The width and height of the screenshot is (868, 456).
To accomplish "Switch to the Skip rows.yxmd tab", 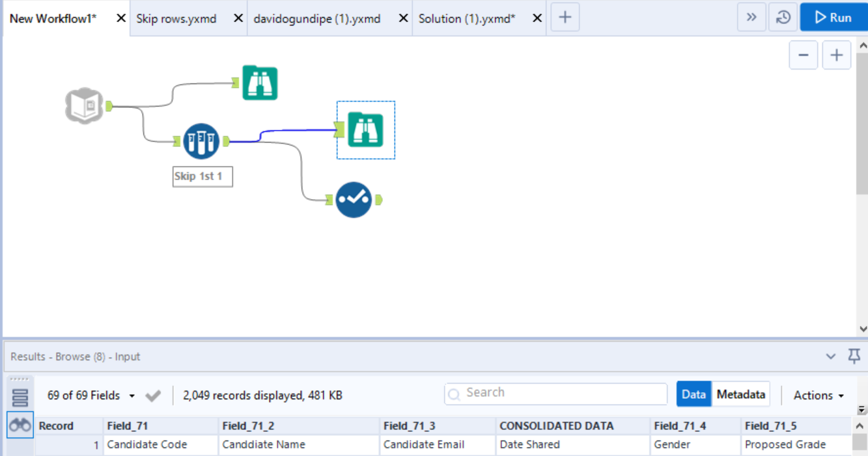I will point(176,18).
